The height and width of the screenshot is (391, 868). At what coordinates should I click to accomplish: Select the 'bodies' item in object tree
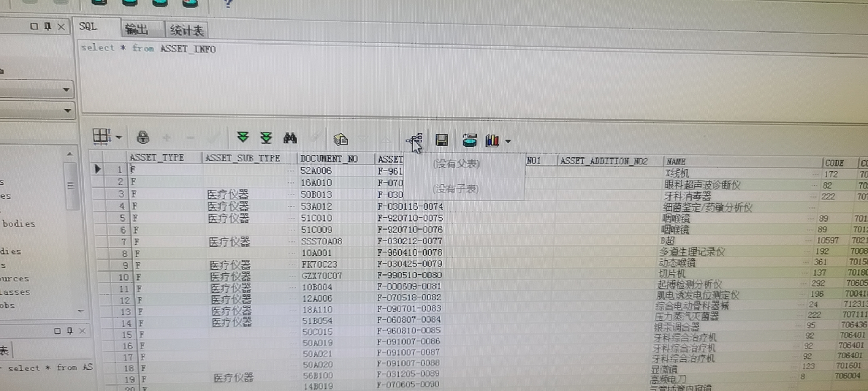(x=19, y=224)
